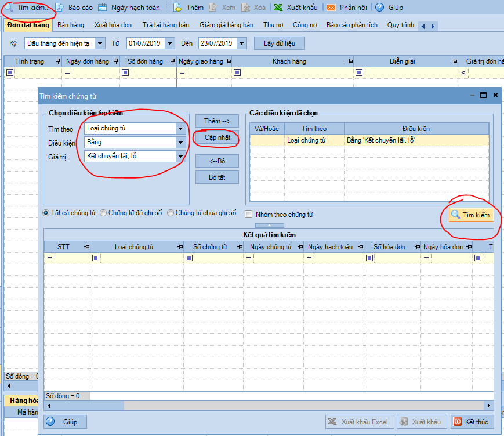Click results horizontal scrollbar right arrow
The image size is (504, 436).
tap(489, 405)
